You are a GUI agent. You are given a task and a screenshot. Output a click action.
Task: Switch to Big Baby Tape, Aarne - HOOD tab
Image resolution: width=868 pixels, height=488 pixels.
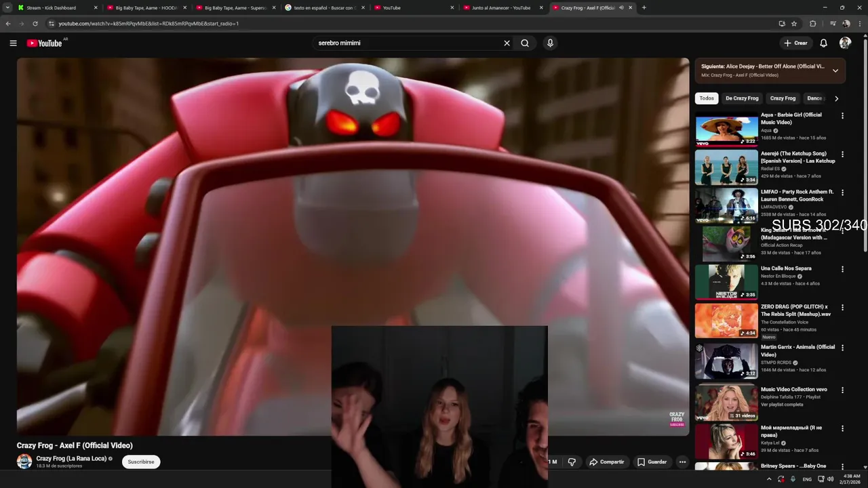[146, 7]
